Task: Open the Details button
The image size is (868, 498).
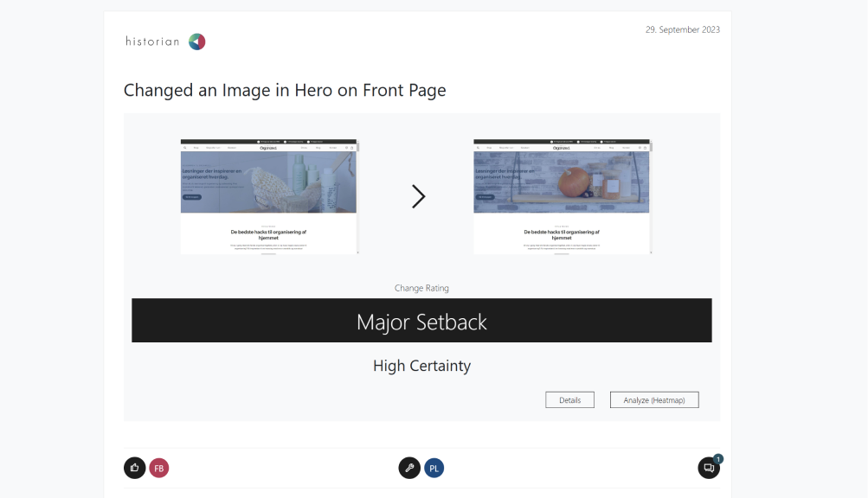Action: (569, 399)
